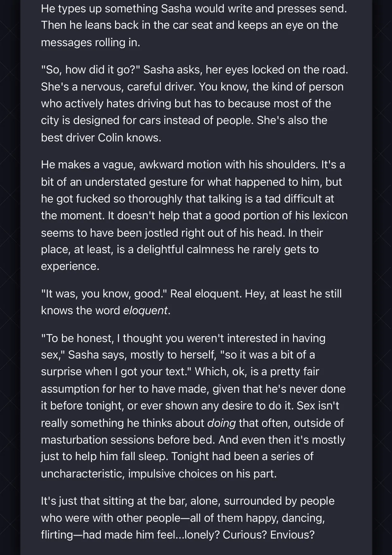Screen dimensions: 392x555
Task: Tap the paragraph beginning "It's just that sitting"
Action: coord(188,518)
